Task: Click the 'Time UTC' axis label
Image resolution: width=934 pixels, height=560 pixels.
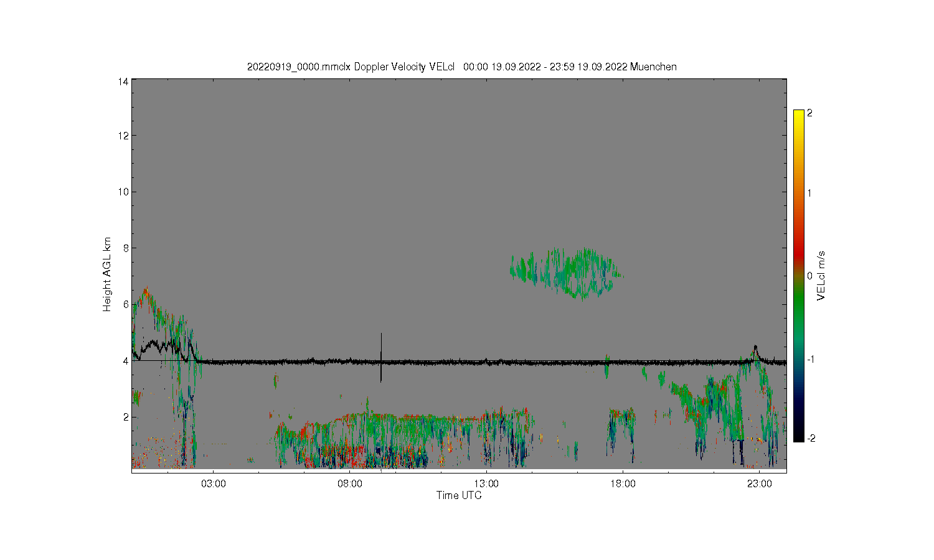Action: [x=458, y=496]
